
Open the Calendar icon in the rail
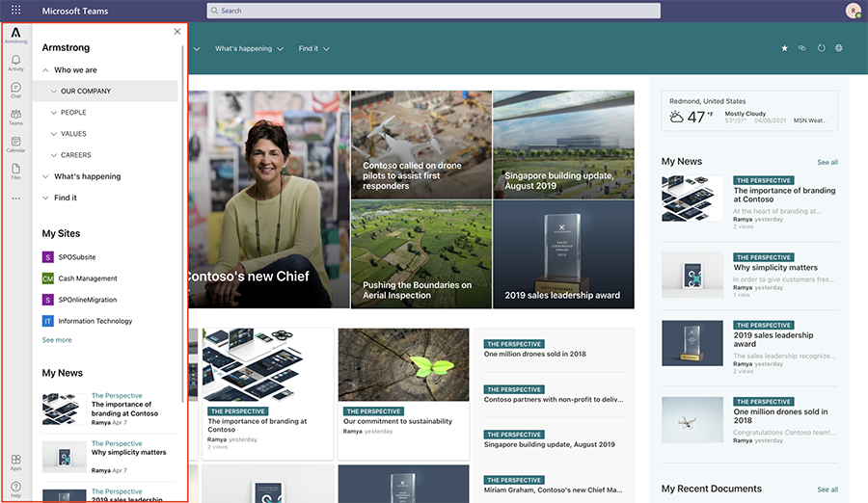[16, 144]
